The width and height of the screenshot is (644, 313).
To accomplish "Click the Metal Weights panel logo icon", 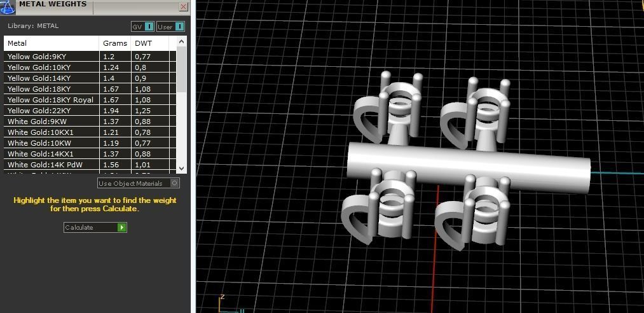I will pyautogui.click(x=8, y=6).
